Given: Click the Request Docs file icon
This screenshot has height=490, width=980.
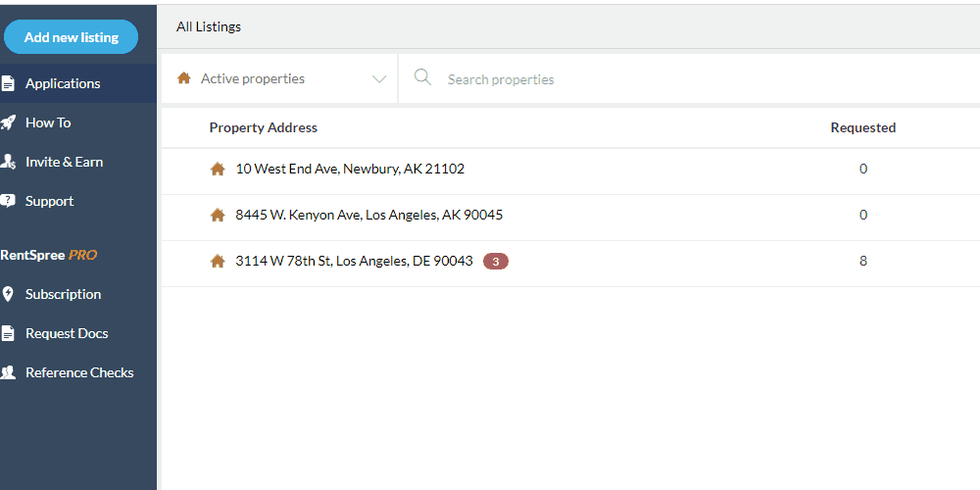Looking at the screenshot, I should pos(8,334).
